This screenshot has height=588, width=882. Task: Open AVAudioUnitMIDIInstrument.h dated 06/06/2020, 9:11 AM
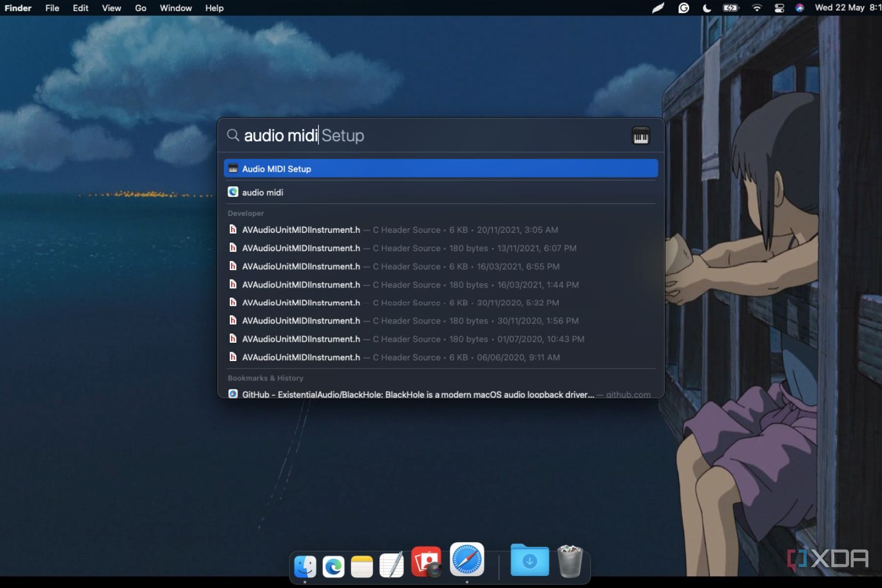tap(440, 358)
